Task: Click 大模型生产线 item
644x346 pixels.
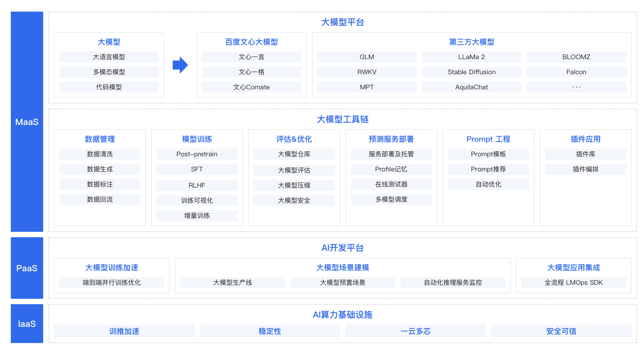Action: tap(233, 283)
